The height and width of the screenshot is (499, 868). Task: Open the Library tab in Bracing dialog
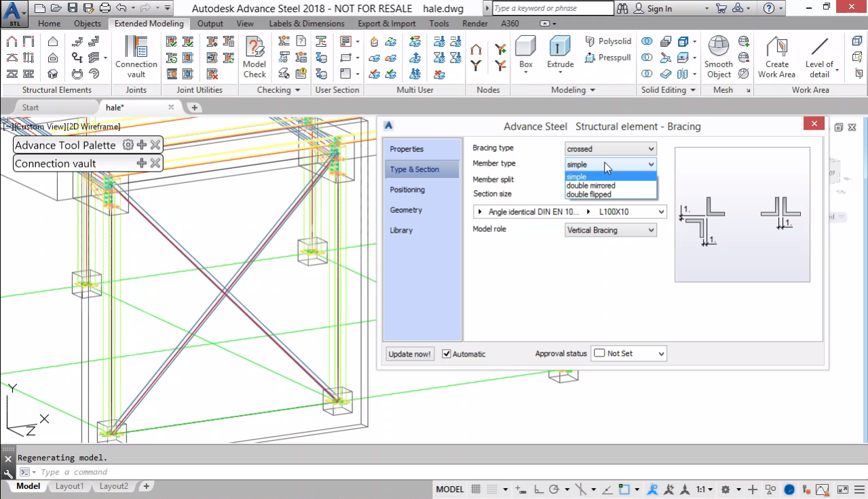pos(422,231)
